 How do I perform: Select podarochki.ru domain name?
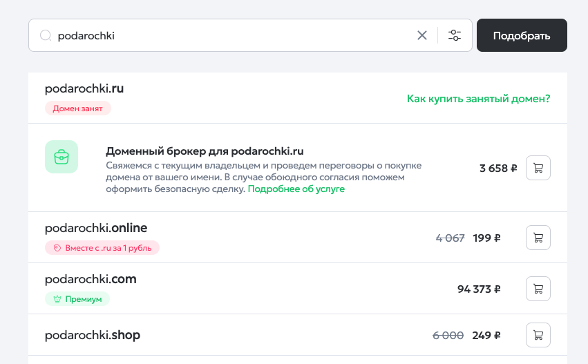[84, 88]
